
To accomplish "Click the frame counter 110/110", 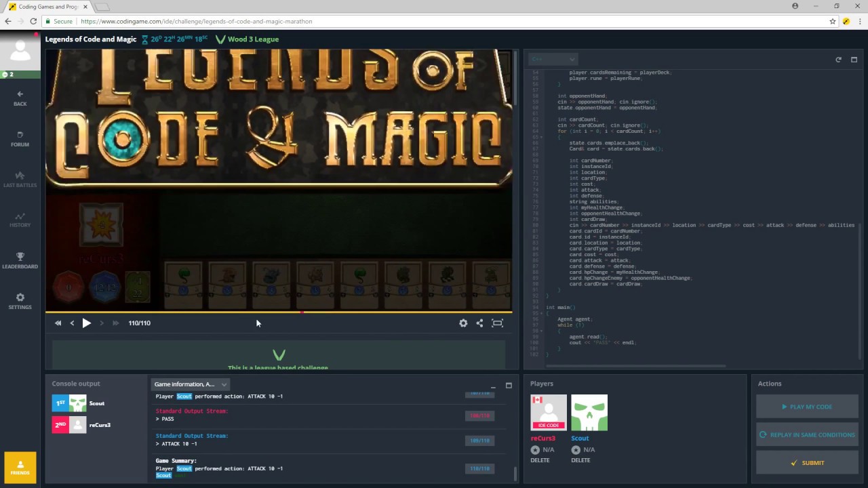I will [140, 323].
